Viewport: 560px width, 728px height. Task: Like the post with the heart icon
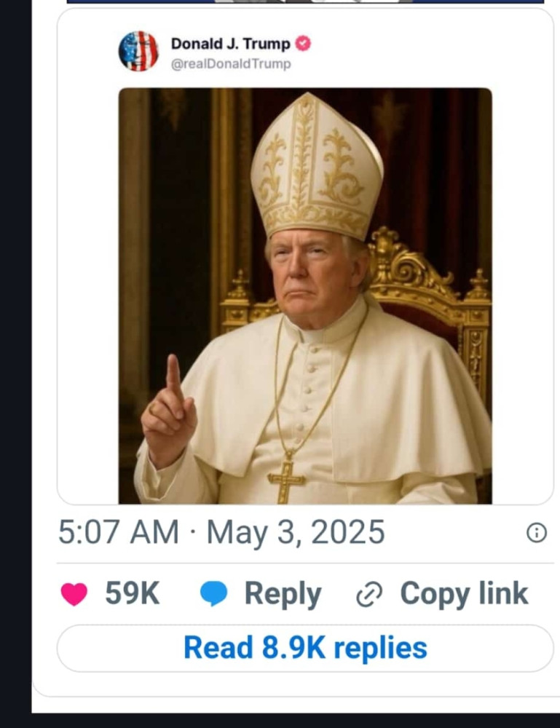click(74, 594)
